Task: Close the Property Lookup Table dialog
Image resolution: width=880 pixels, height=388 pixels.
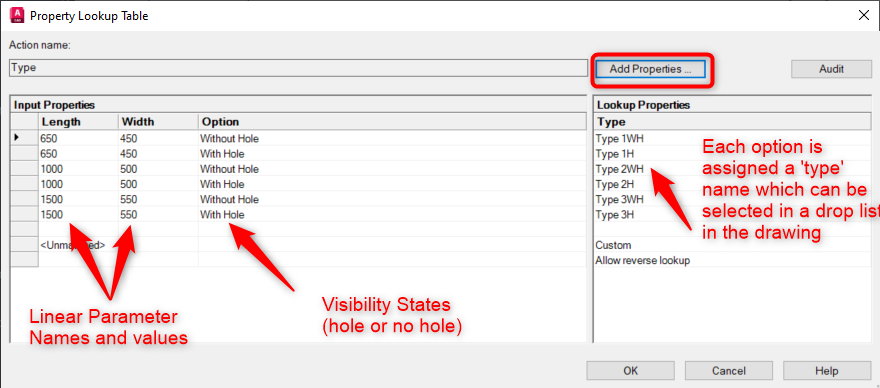Action: 864,16
